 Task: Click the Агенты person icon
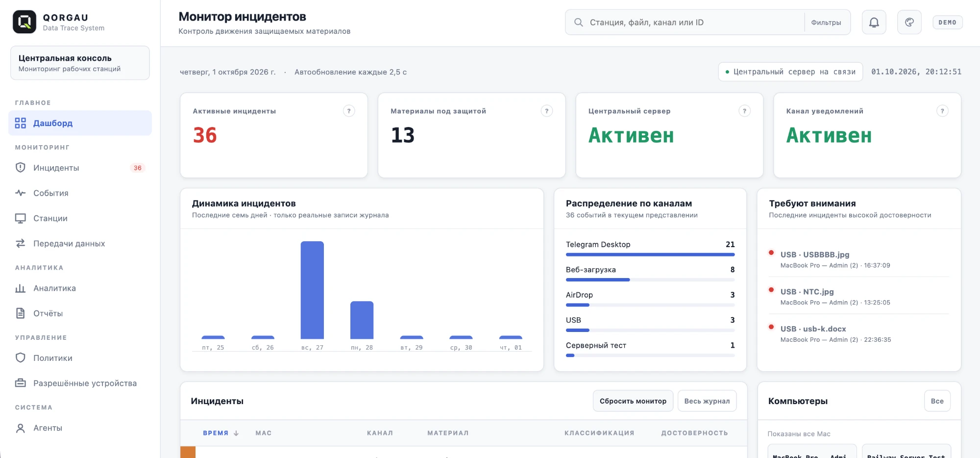click(20, 428)
